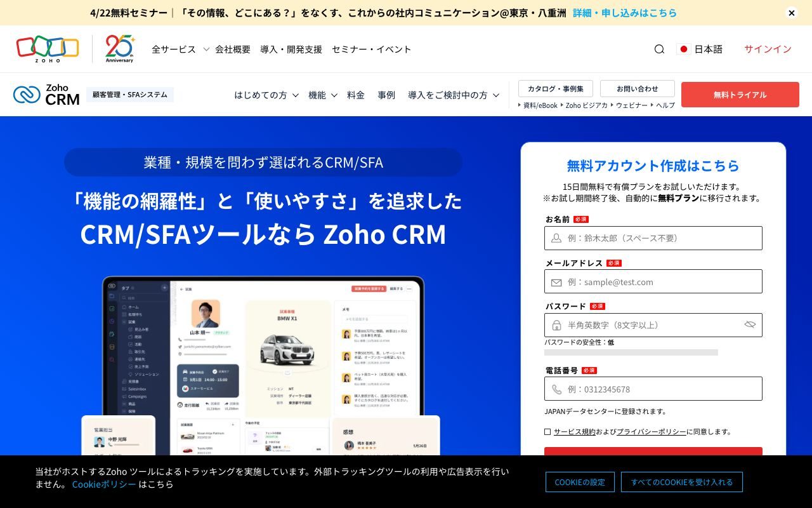The width and height of the screenshot is (812, 508).
Task: Open the search magnifier icon
Action: click(660, 49)
